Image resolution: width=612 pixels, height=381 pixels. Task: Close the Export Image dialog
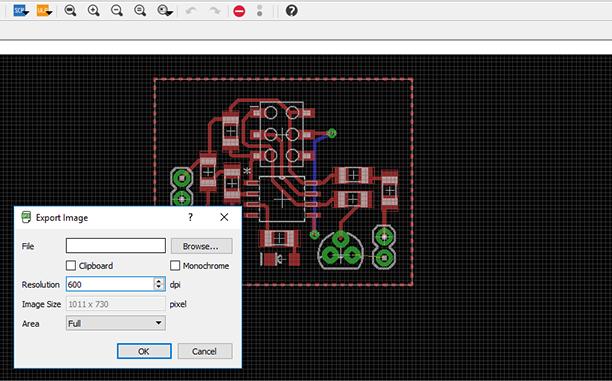point(224,217)
